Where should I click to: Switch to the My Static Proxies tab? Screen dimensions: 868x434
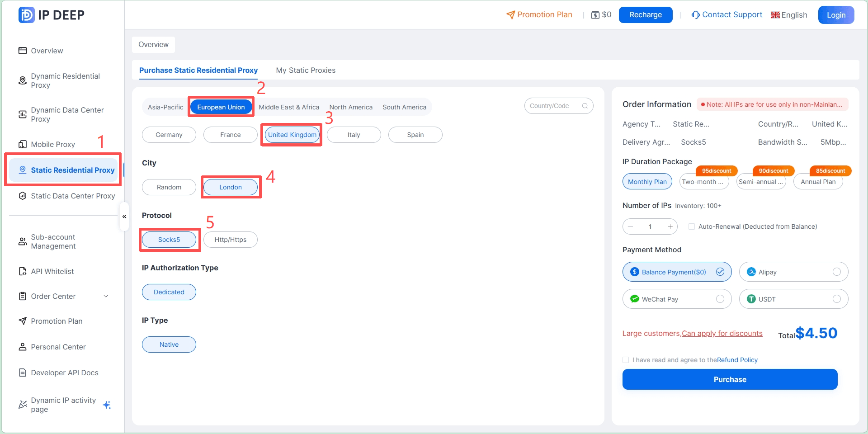[306, 70]
